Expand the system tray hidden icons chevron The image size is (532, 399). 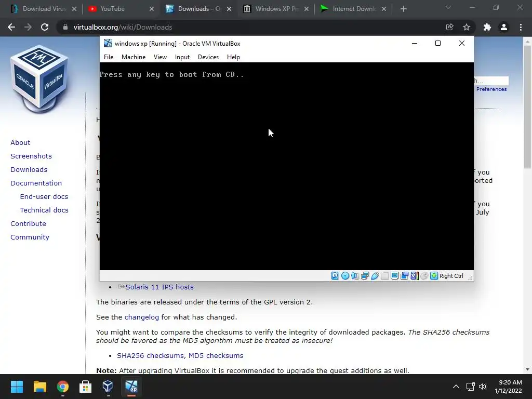(x=456, y=387)
